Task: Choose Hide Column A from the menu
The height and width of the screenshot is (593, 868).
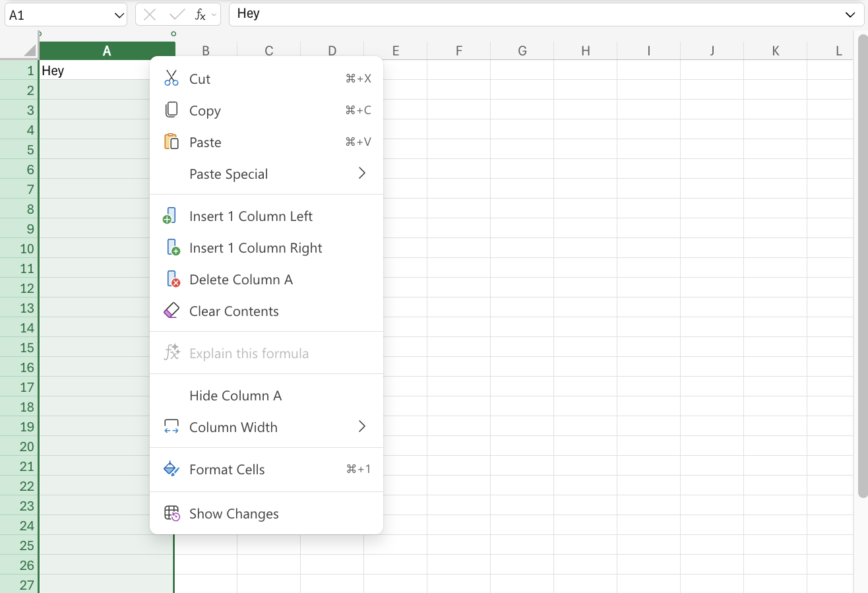Action: click(x=235, y=395)
